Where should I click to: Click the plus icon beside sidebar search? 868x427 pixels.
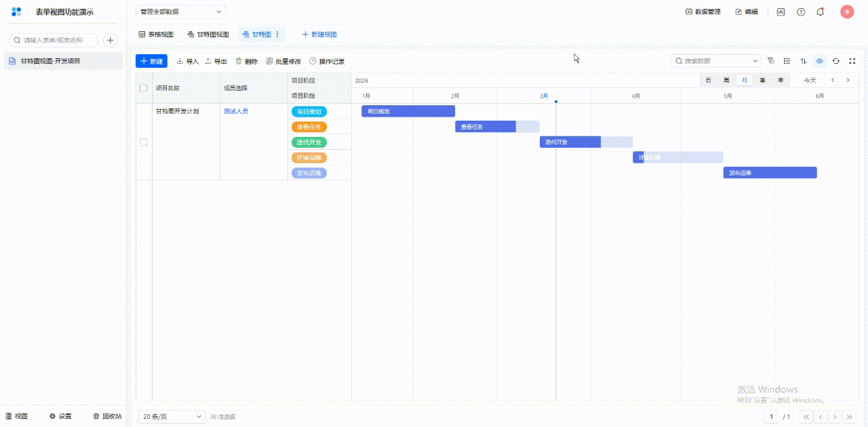[x=111, y=40]
